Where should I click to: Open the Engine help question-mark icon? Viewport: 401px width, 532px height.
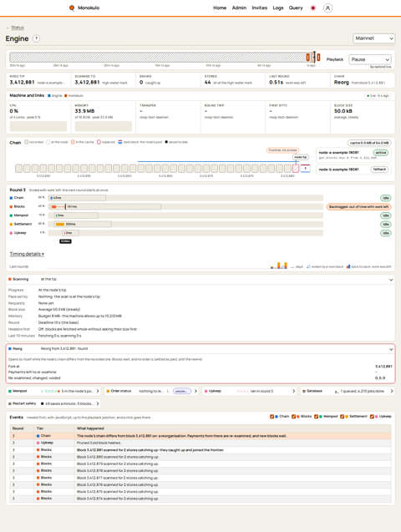[36, 38]
